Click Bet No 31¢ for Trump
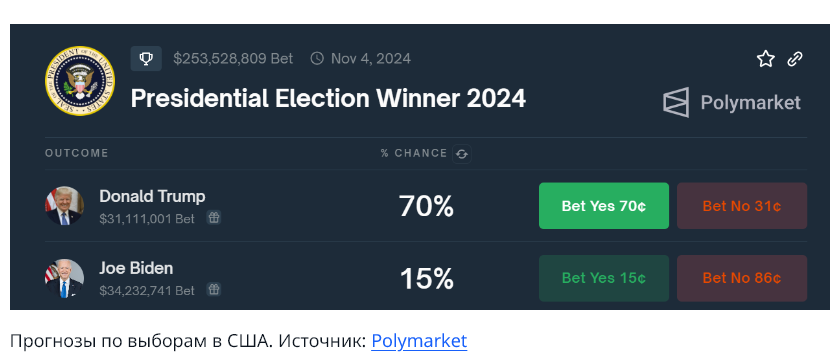 click(x=742, y=206)
